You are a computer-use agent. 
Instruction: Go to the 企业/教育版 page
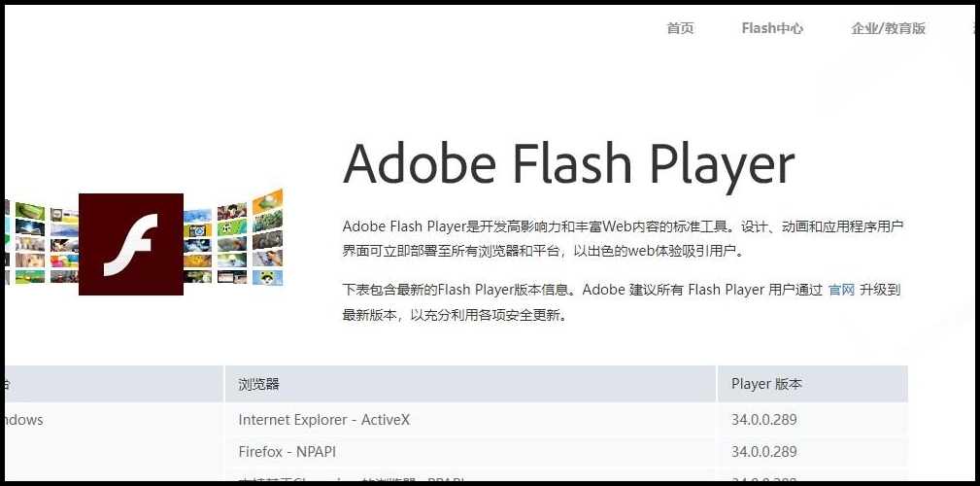click(888, 28)
